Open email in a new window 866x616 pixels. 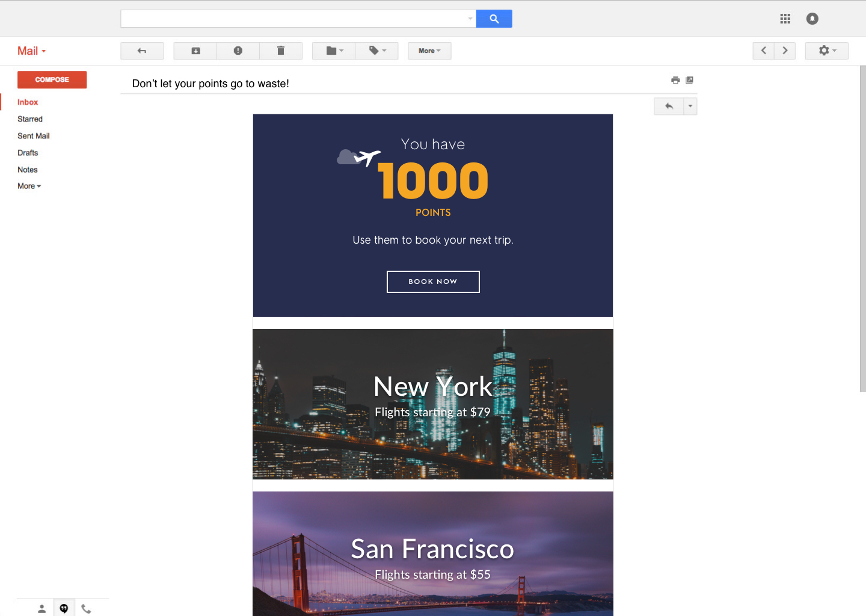[x=690, y=80]
